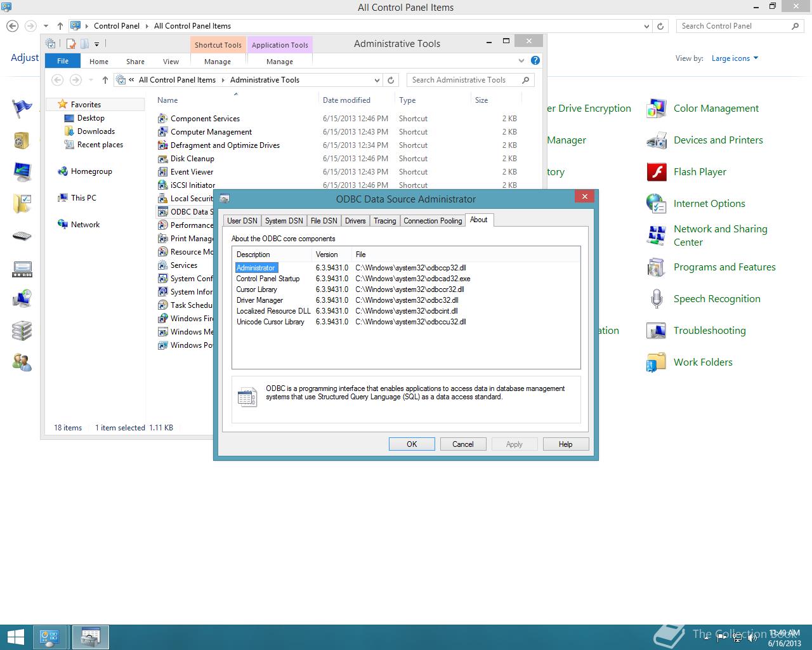Click the Disk Cleanup shortcut icon
This screenshot has width=812, height=650.
(x=162, y=159)
